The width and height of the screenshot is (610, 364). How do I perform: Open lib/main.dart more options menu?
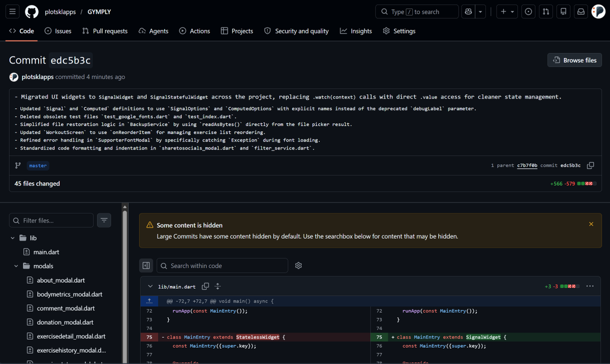pos(590,286)
